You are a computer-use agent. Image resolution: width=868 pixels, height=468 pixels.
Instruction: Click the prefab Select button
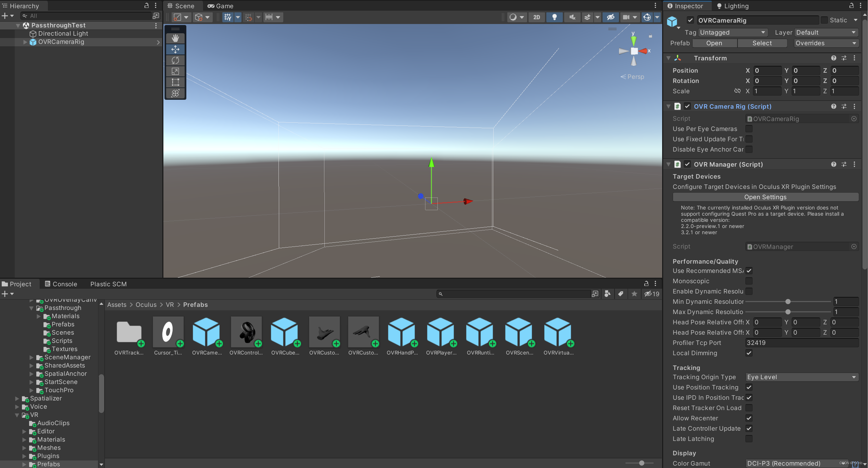(x=762, y=43)
